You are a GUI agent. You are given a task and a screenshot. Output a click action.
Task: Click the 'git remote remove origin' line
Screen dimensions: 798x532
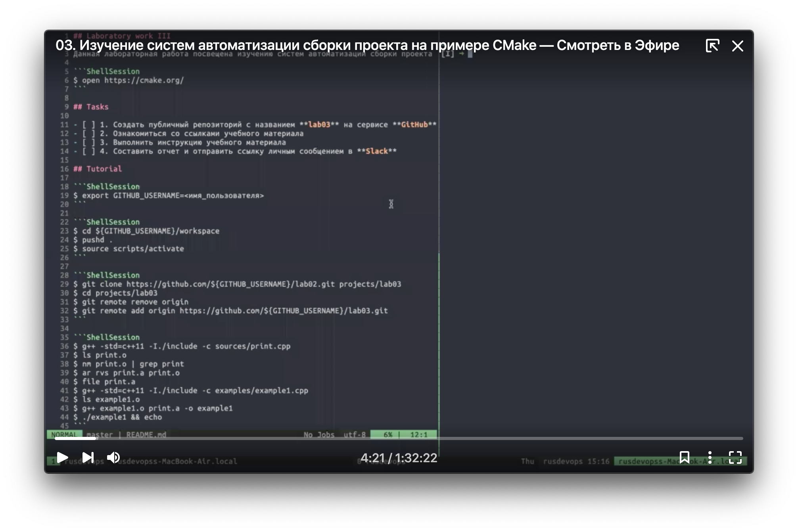(x=131, y=302)
